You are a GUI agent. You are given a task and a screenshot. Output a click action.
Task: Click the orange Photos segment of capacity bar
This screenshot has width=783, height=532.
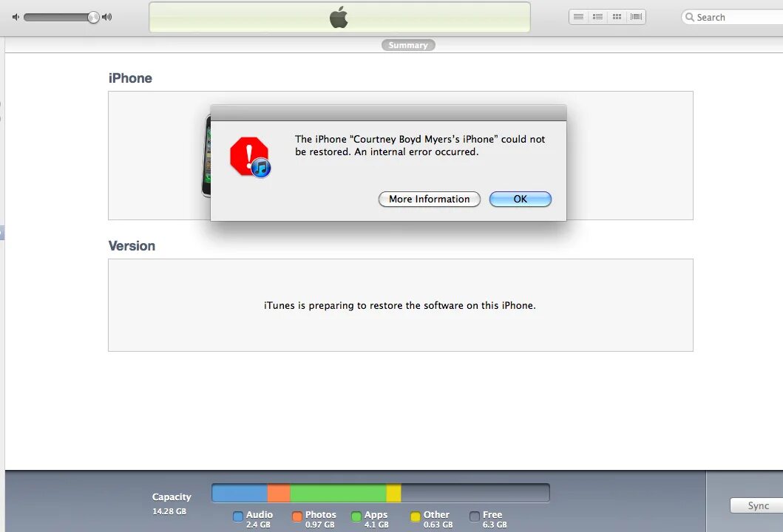point(279,493)
